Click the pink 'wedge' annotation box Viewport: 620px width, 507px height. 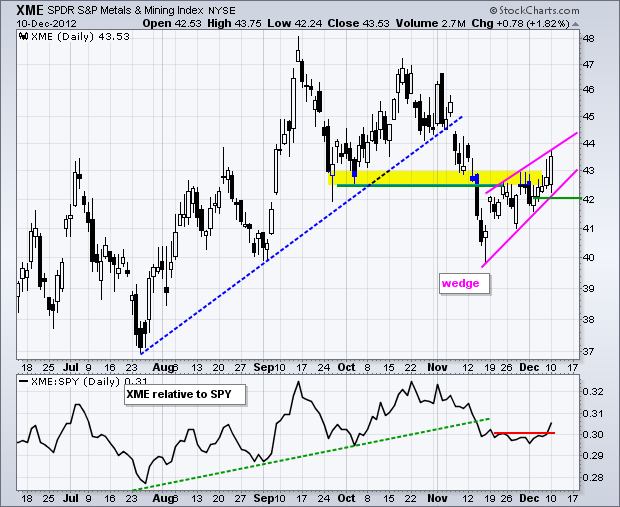click(x=464, y=284)
